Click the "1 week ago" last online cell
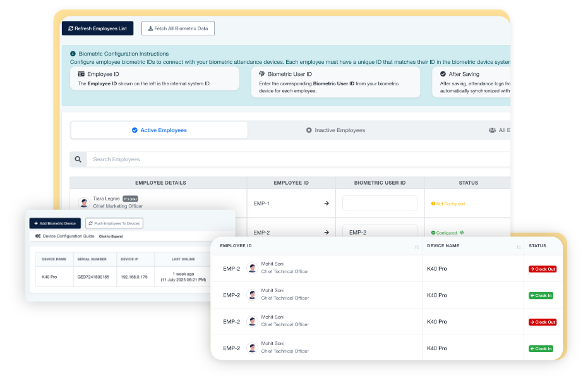Viewport: 588px width, 385px height. click(x=183, y=277)
